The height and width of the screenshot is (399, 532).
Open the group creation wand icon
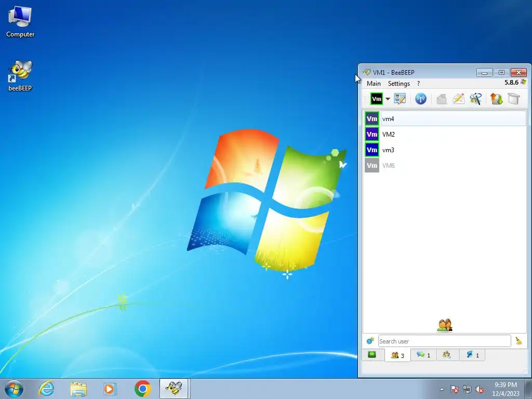[x=476, y=99]
